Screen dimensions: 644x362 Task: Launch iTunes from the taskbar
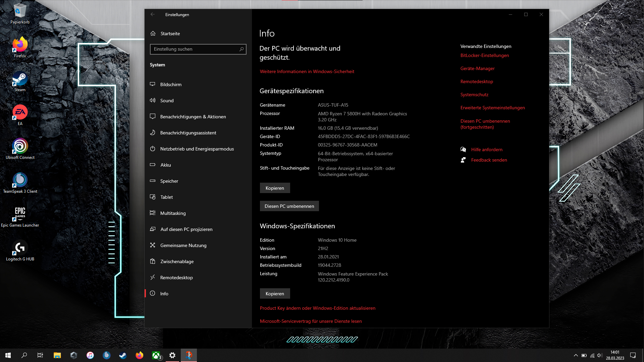tap(90, 355)
